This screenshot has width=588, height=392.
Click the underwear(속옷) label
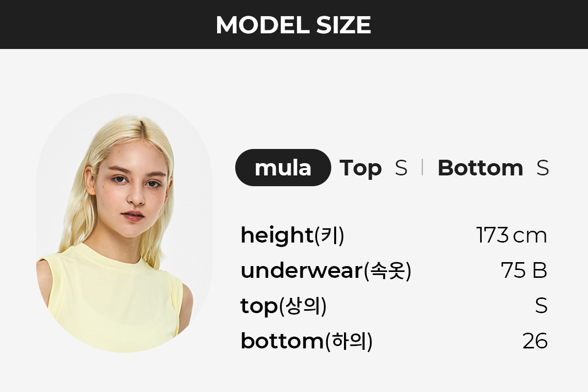tap(325, 271)
